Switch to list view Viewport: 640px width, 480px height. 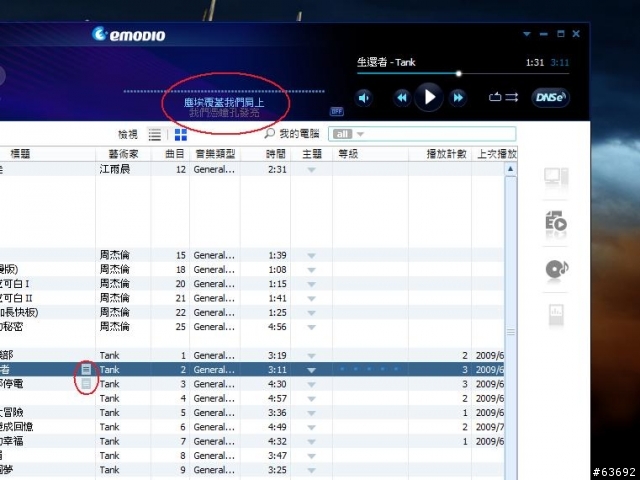click(x=155, y=135)
